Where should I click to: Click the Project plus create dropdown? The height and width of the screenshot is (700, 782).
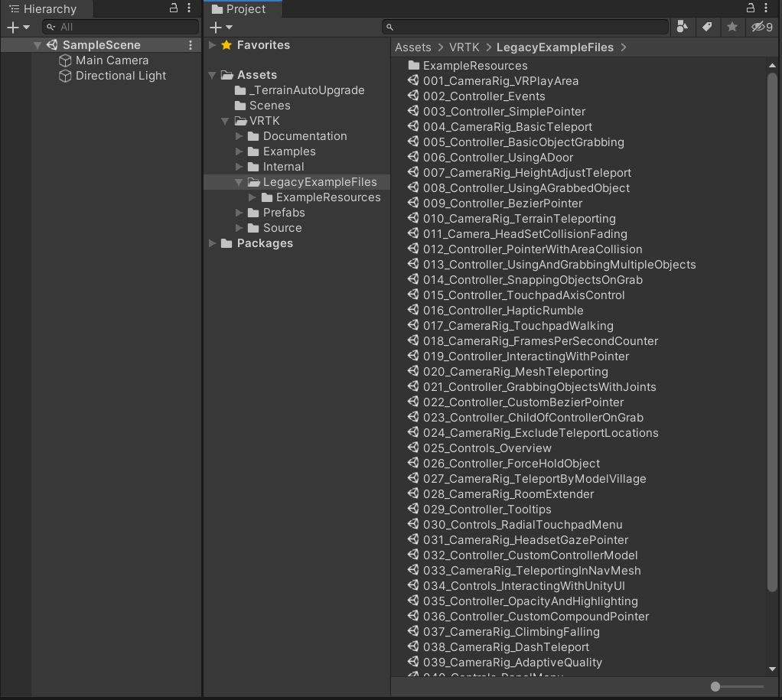click(221, 28)
